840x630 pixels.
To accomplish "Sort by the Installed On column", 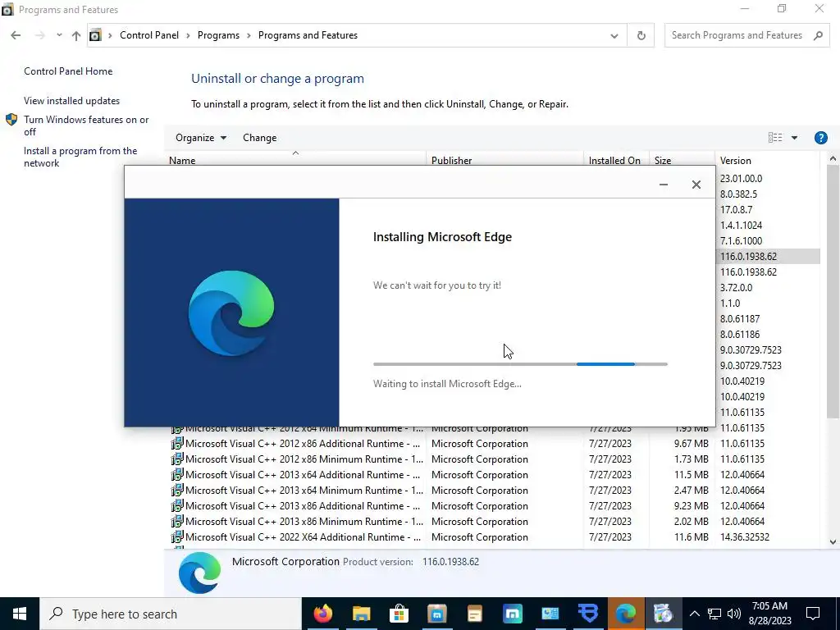I will 614,161.
